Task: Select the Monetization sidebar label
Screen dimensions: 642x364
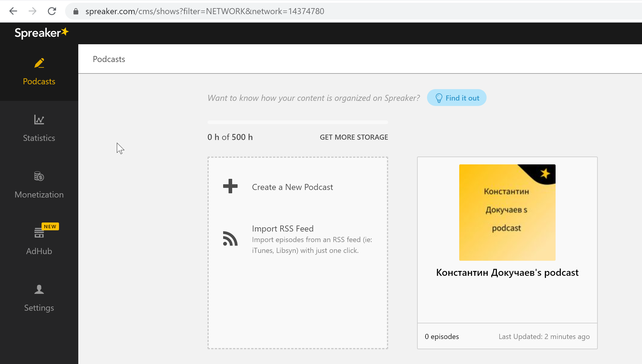Action: (x=39, y=195)
